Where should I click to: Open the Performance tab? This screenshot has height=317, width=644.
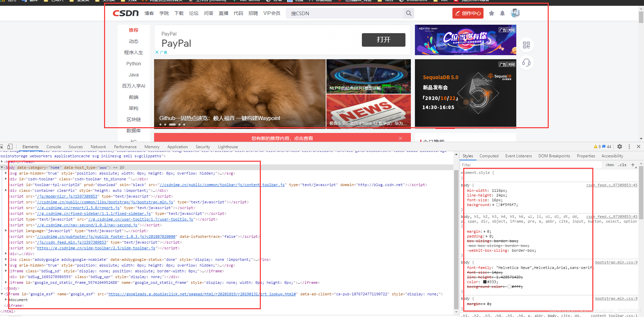pos(125,147)
